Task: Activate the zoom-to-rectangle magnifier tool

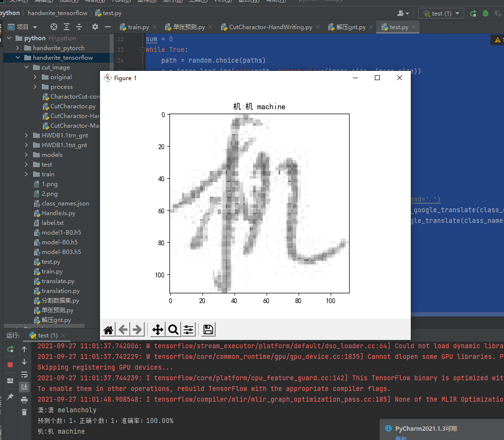Action: coord(173,329)
